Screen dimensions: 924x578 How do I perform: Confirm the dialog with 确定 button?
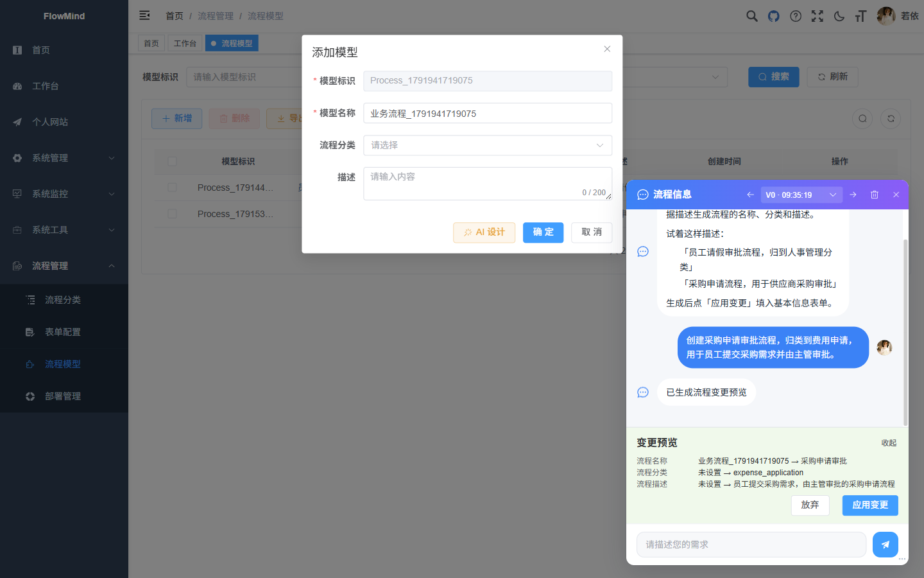coord(543,232)
